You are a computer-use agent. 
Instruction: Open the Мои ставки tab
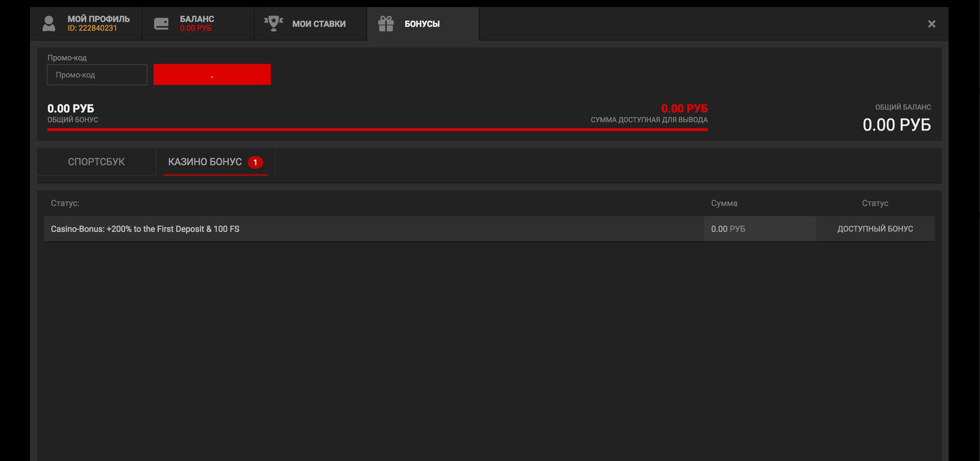pos(319,24)
